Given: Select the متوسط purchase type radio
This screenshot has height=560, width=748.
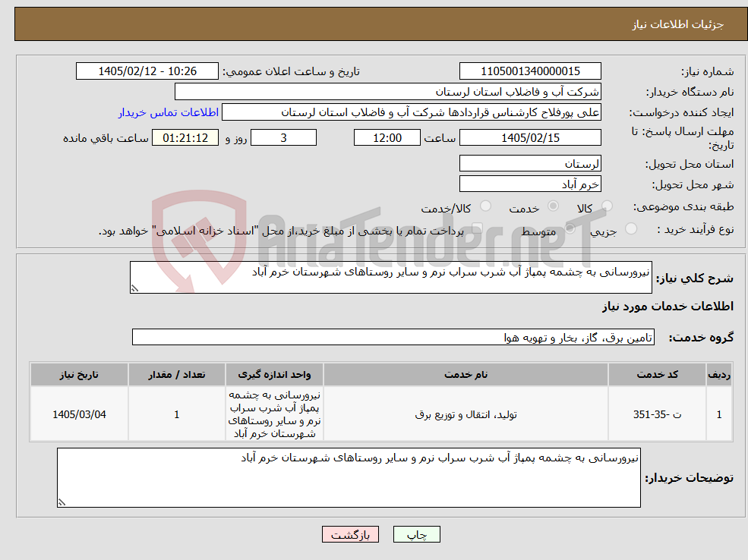Looking at the screenshot, I should (570, 229).
